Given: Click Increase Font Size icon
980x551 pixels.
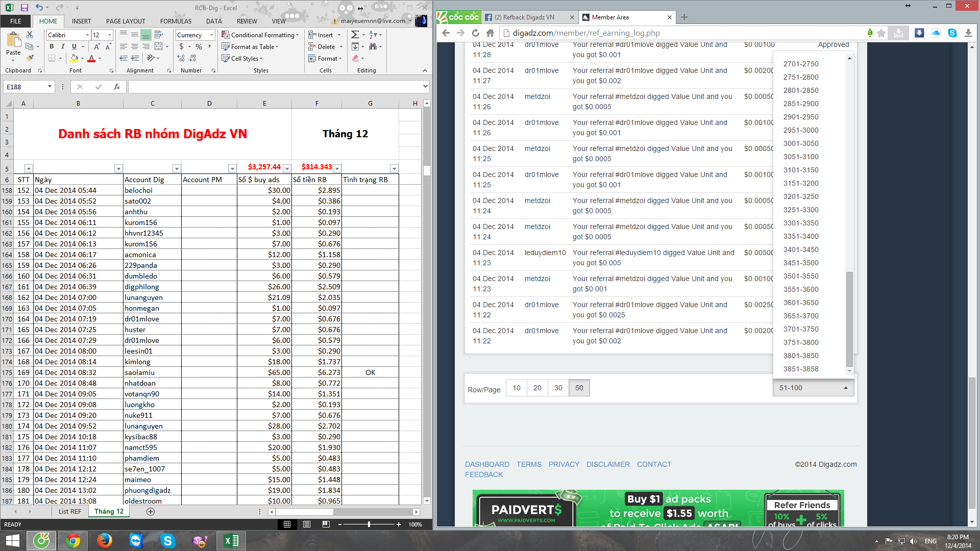Looking at the screenshot, I should 97,46.
